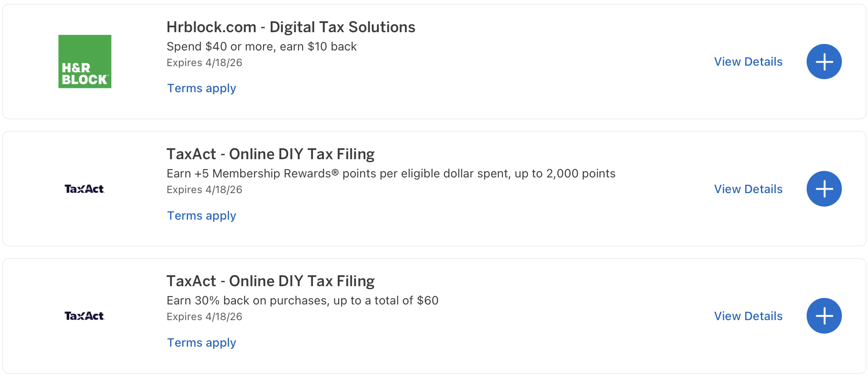Click the Earn +5 Membership Rewards points description
Image resolution: width=868 pixels, height=381 pixels.
[x=390, y=173]
